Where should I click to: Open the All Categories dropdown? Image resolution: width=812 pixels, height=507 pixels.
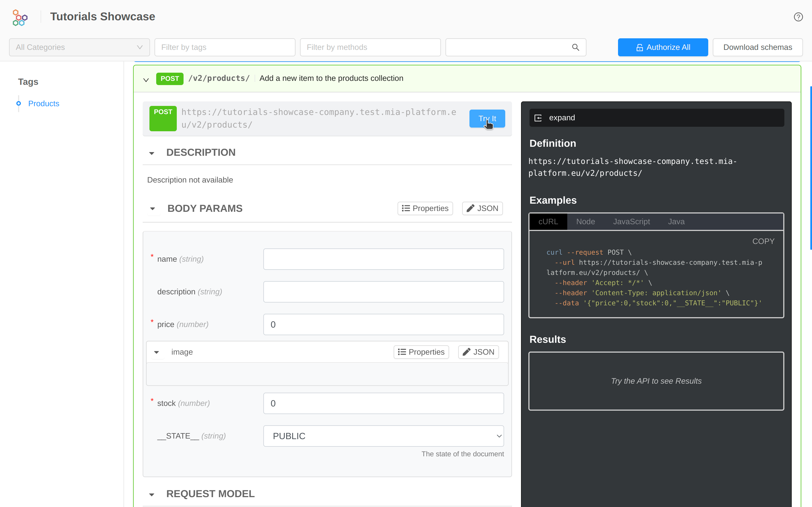click(x=79, y=47)
